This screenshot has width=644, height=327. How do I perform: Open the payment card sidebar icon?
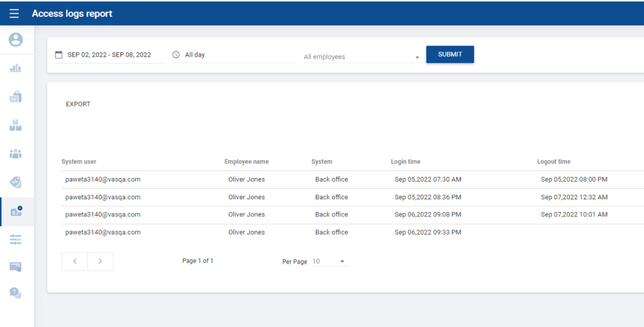click(x=16, y=267)
